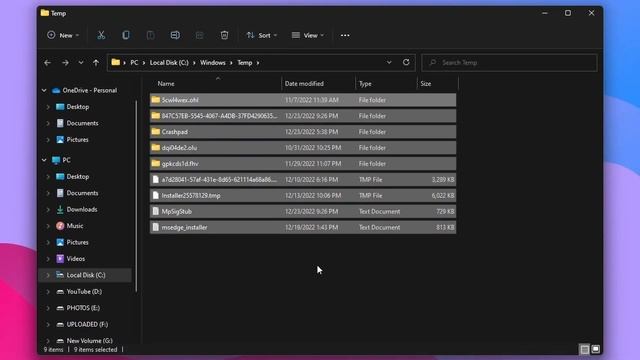
Task: Switch to details view icon in status bar
Action: tap(584, 349)
